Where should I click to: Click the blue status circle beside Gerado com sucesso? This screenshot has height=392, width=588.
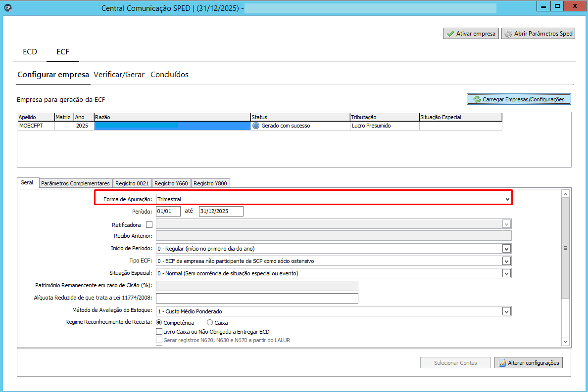[x=256, y=126]
